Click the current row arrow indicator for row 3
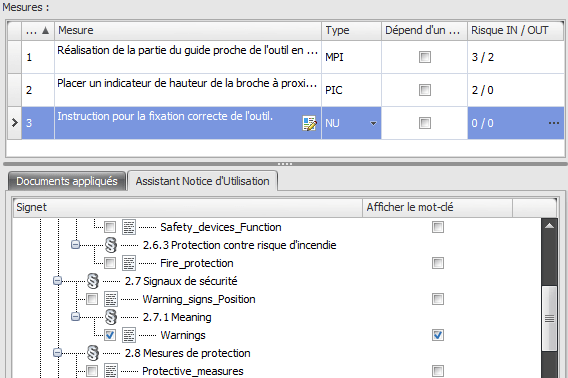568x378 pixels. click(x=14, y=123)
